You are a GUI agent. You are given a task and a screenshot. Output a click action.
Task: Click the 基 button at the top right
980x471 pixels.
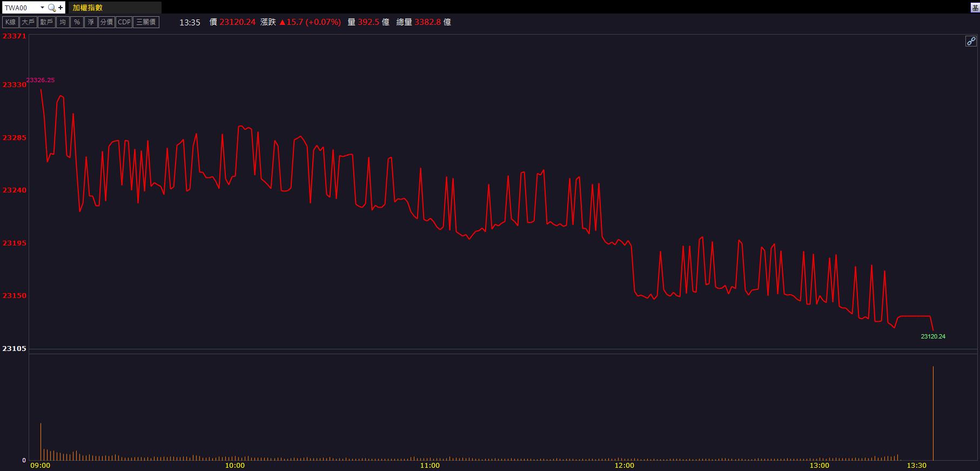click(x=975, y=8)
